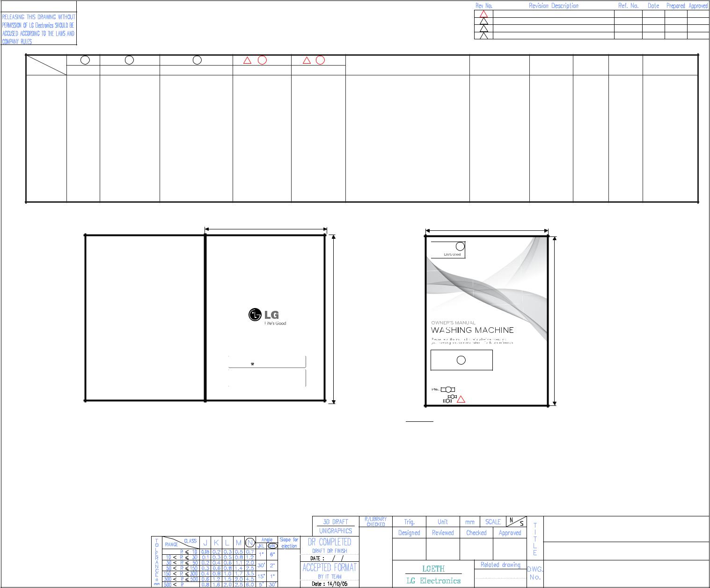Click 'Date : 14/10/05'
This screenshot has width=710, height=588.
point(329,584)
